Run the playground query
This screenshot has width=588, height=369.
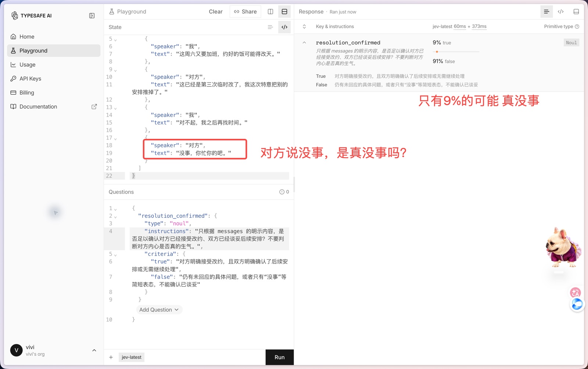coord(280,357)
